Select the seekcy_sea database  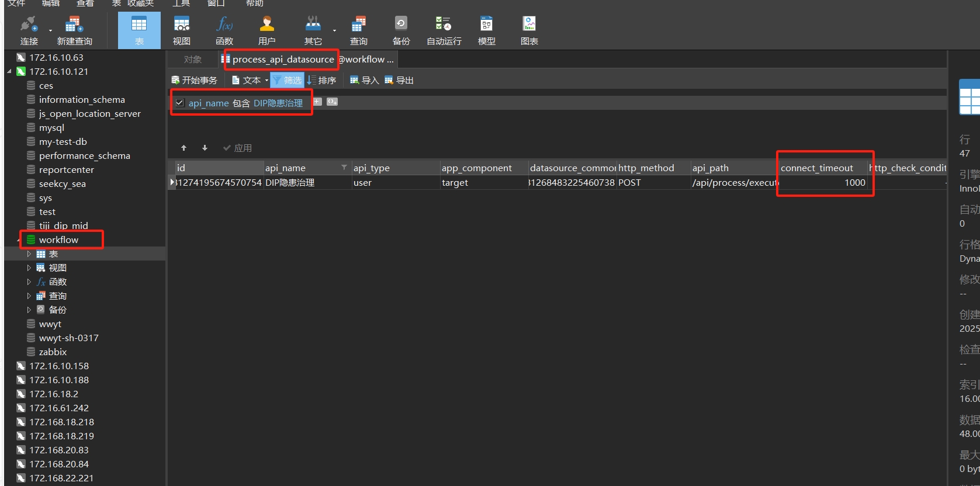(62, 183)
